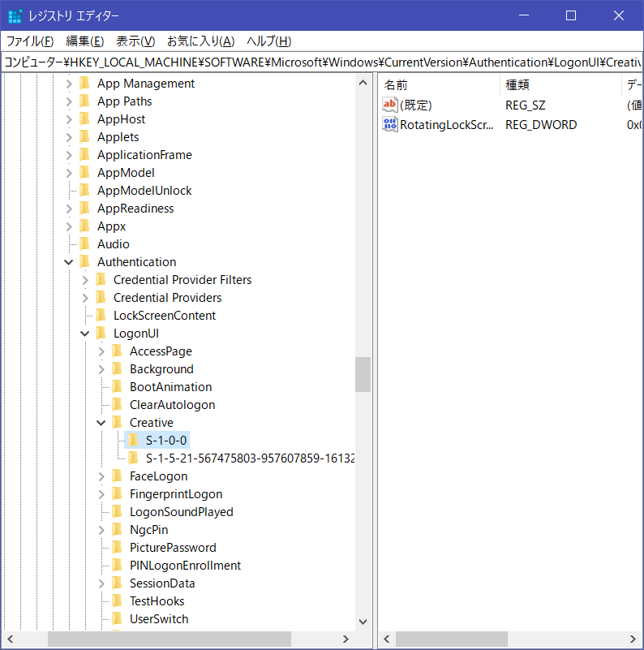The image size is (644, 650).
Task: Open the お気に入り(A) menu
Action: (200, 41)
